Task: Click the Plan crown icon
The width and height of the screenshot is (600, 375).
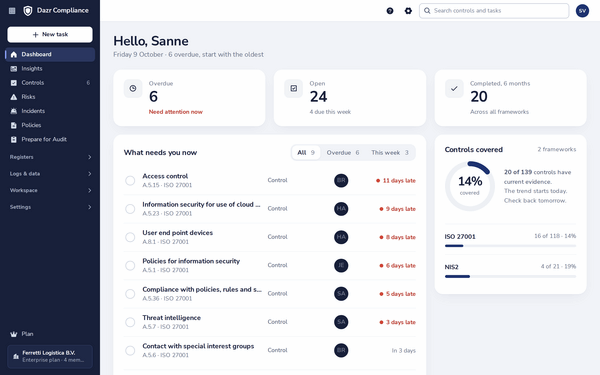Action: coord(14,334)
